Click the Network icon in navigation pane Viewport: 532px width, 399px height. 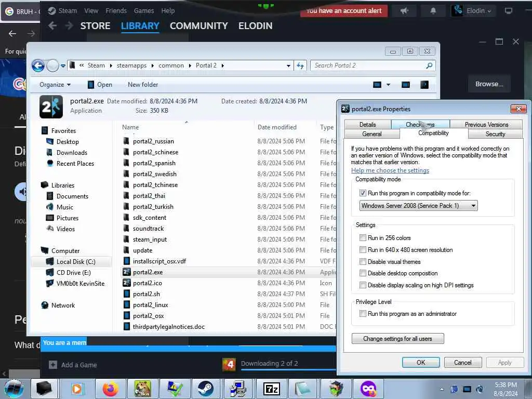pyautogui.click(x=45, y=305)
